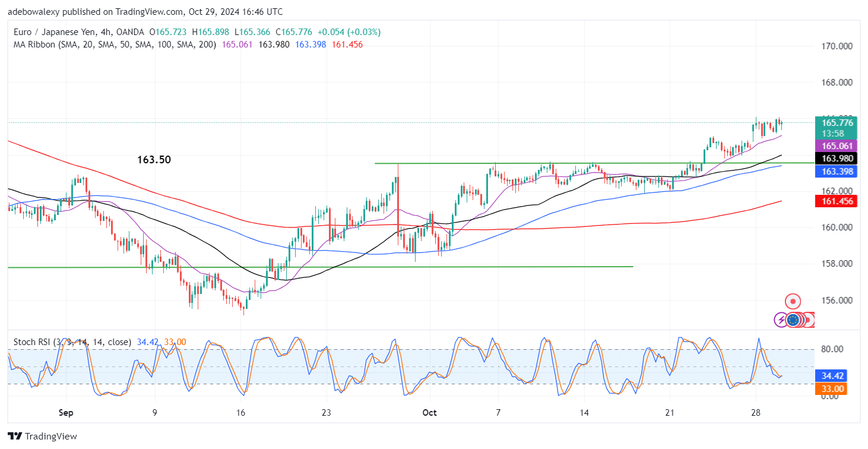The image size is (868, 449).
Task: Click the current price label 165.776
Action: pos(838,123)
